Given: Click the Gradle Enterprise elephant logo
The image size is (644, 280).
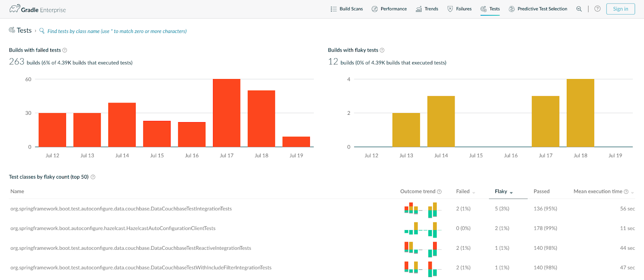Looking at the screenshot, I should coord(15,9).
